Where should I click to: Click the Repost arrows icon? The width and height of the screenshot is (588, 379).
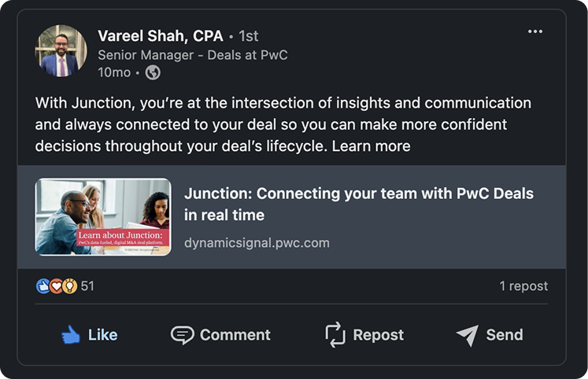336,335
